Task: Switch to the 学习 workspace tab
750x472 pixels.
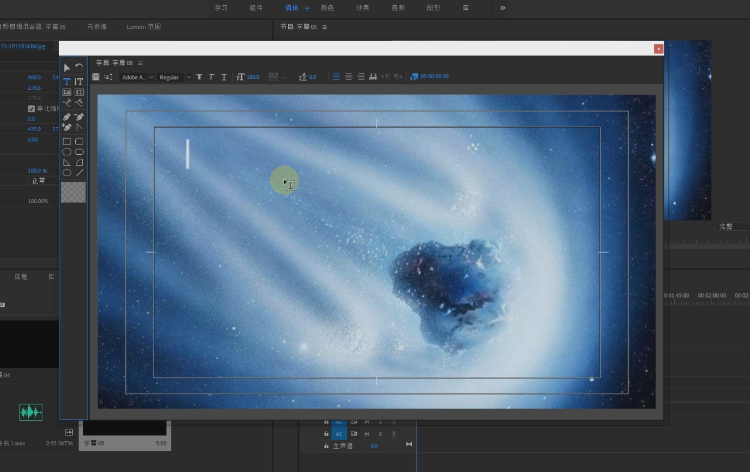Action: (x=221, y=7)
